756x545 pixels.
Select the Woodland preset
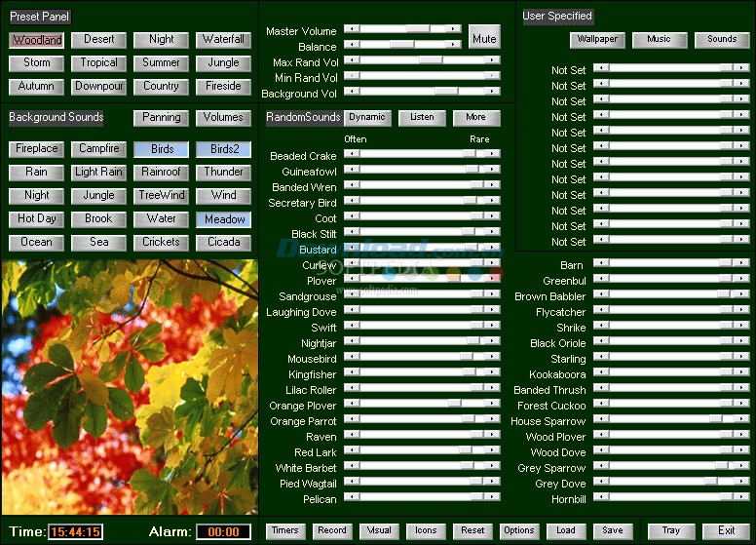pyautogui.click(x=37, y=40)
